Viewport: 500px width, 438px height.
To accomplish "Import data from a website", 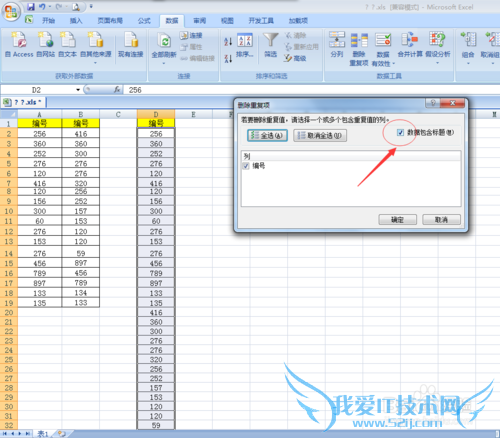I will coord(45,44).
